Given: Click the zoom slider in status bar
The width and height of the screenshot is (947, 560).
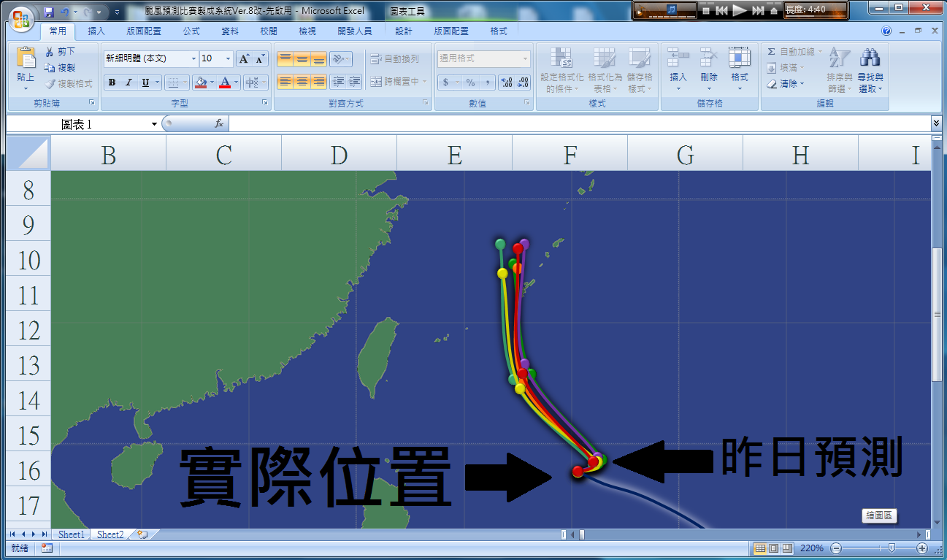Looking at the screenshot, I should [892, 548].
